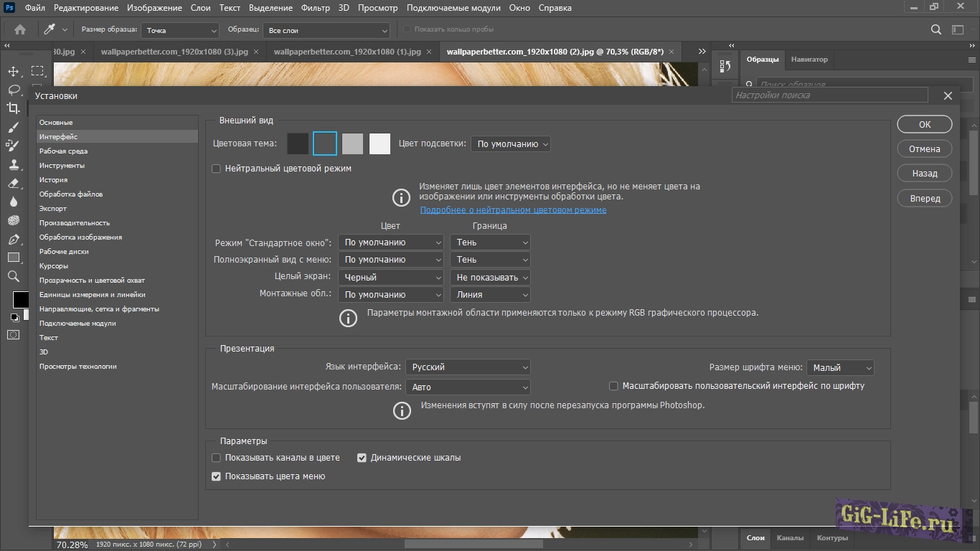Select the Crop tool
The width and height of the screenshot is (980, 551).
[x=13, y=108]
